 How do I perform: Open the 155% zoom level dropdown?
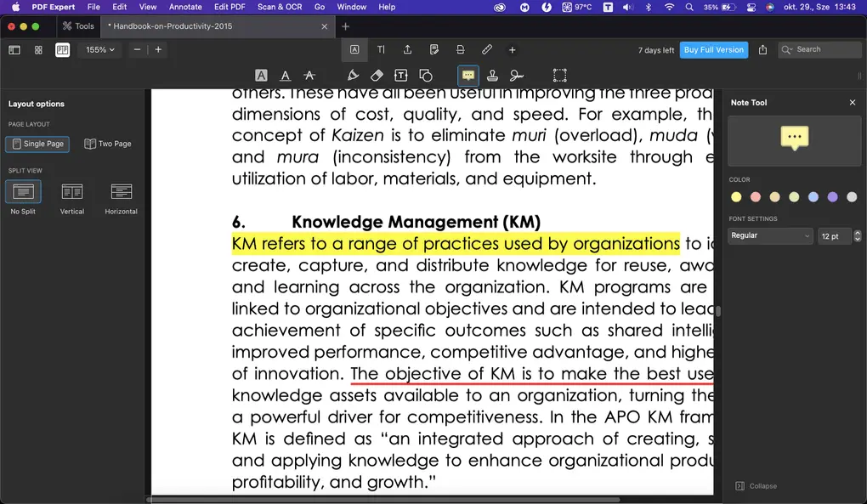pos(99,49)
